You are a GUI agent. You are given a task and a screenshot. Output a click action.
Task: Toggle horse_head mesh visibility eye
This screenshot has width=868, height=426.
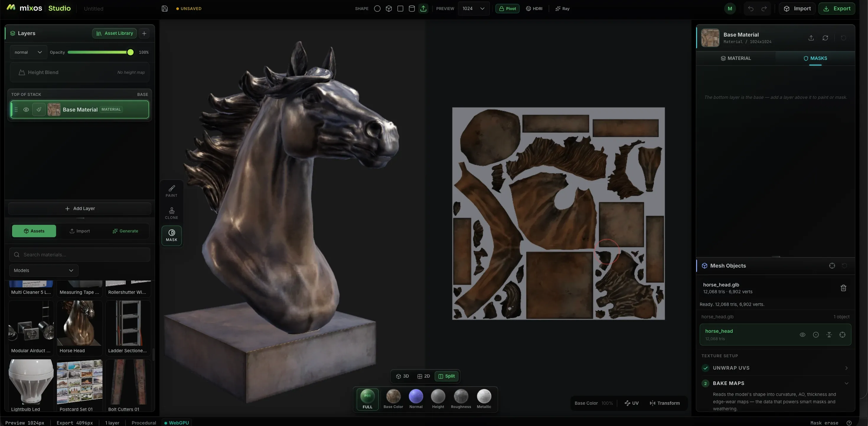803,335
